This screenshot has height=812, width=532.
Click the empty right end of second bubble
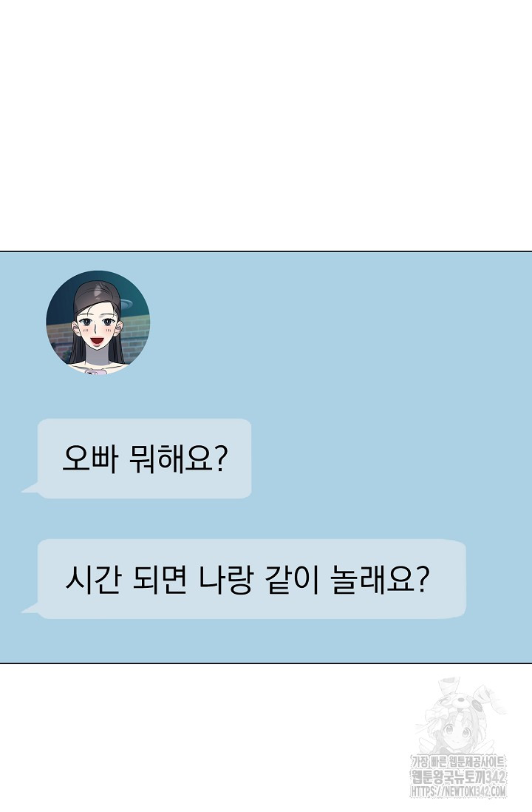click(x=448, y=579)
